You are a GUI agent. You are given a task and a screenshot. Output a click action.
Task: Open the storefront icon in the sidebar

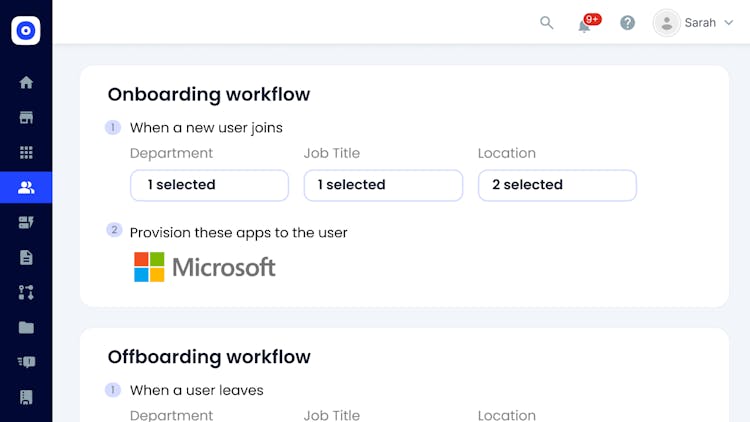click(26, 118)
